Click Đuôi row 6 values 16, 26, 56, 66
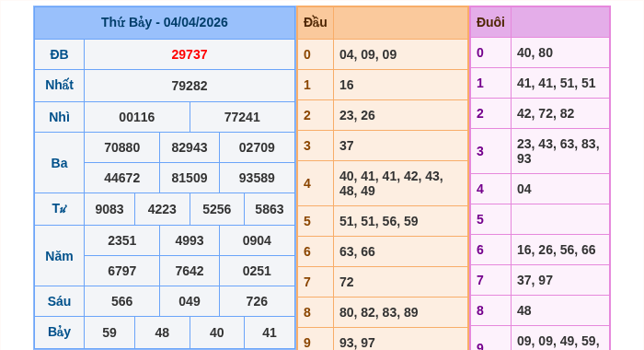644x350 pixels. (556, 250)
